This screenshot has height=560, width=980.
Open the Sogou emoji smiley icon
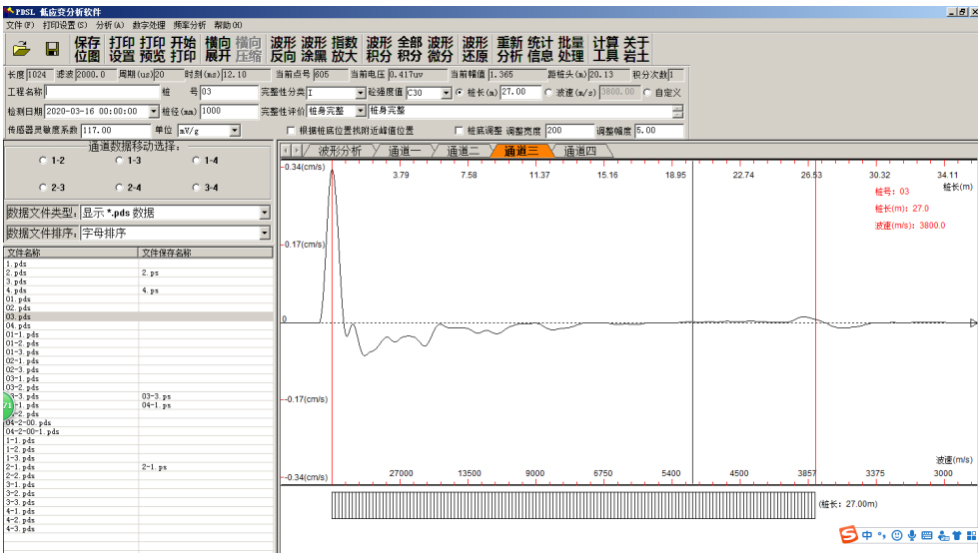897,535
